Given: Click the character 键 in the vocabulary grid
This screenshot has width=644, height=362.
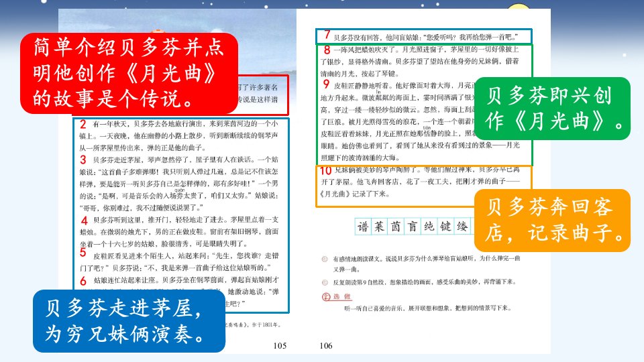Looking at the screenshot, I should 445,227.
